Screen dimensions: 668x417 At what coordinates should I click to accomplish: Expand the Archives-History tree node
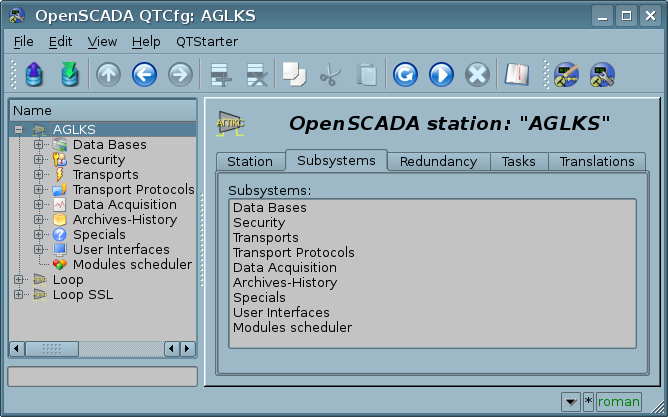tap(39, 220)
